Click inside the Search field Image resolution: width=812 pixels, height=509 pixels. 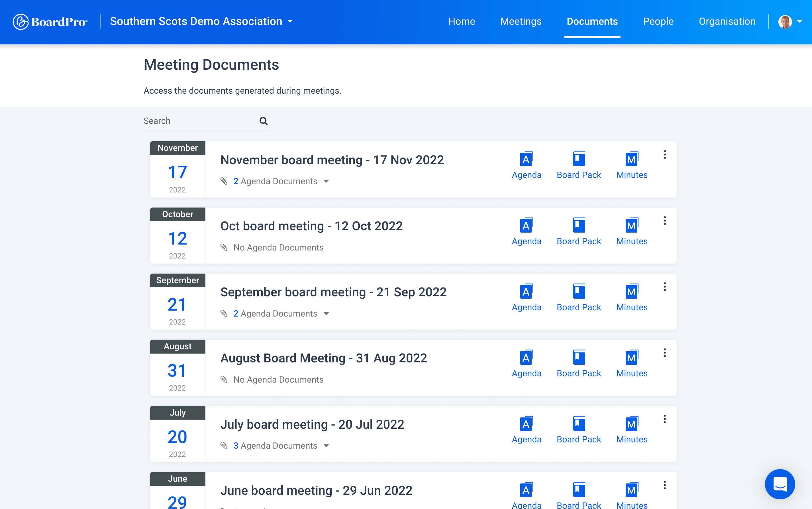coord(195,120)
